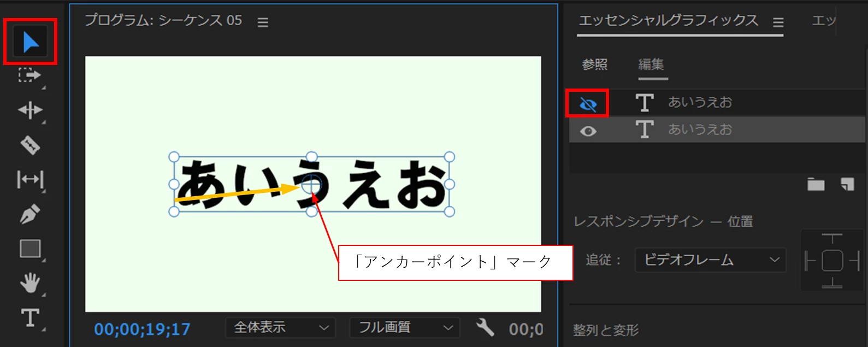Click the anchor point mark on text
868x347 pixels.
(311, 185)
